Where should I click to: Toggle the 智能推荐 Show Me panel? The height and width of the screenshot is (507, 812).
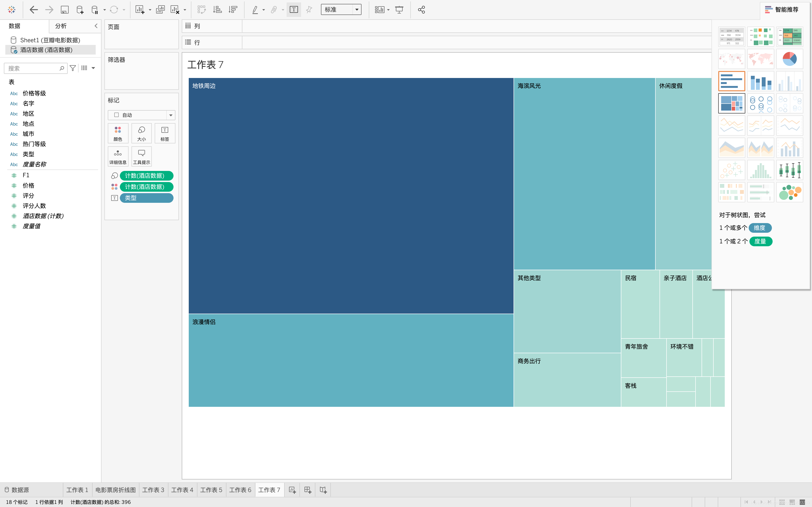pos(782,10)
